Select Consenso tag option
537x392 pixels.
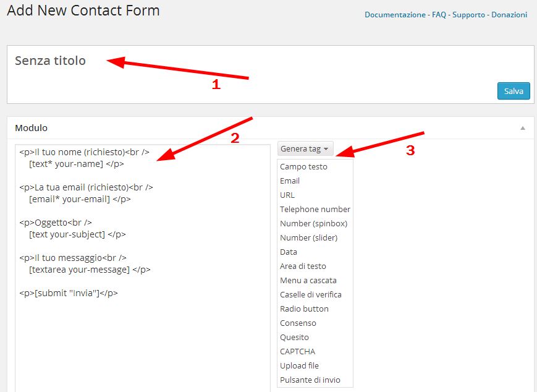point(298,323)
